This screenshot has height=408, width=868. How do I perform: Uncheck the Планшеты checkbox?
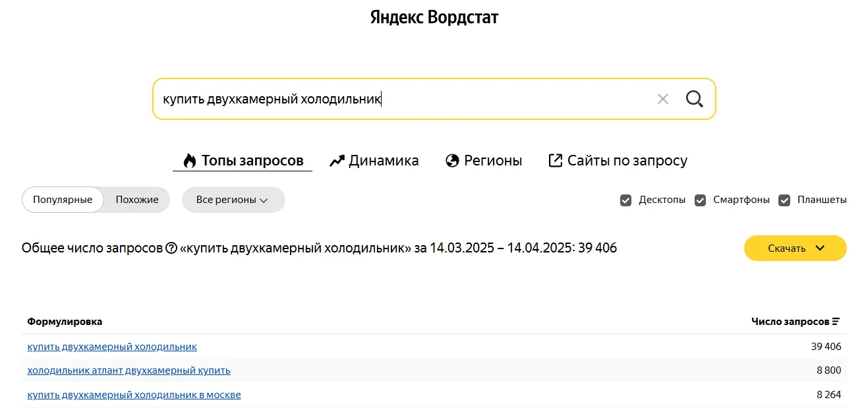pos(784,200)
